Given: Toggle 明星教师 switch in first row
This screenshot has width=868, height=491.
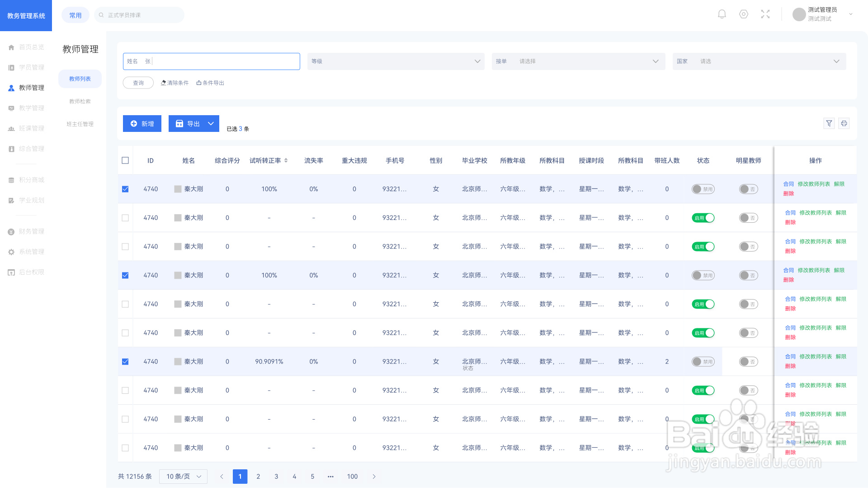Looking at the screenshot, I should point(748,189).
